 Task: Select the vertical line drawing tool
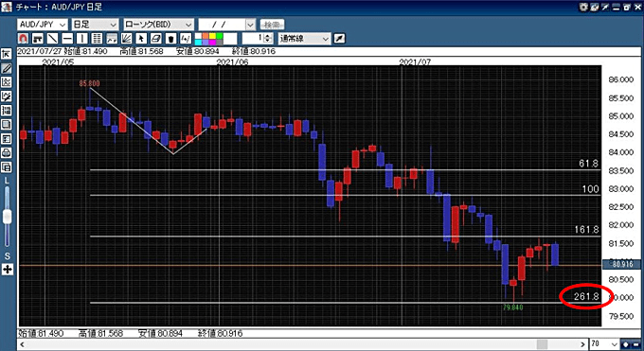[x=82, y=39]
